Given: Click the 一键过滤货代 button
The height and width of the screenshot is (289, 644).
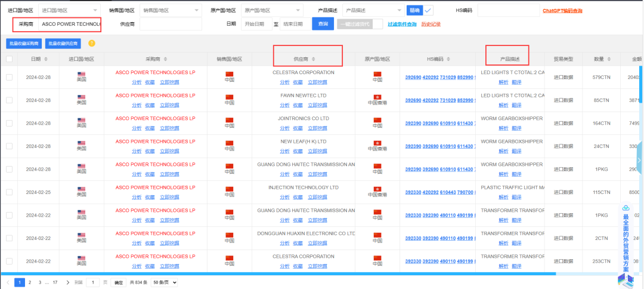Looking at the screenshot, I should (355, 24).
